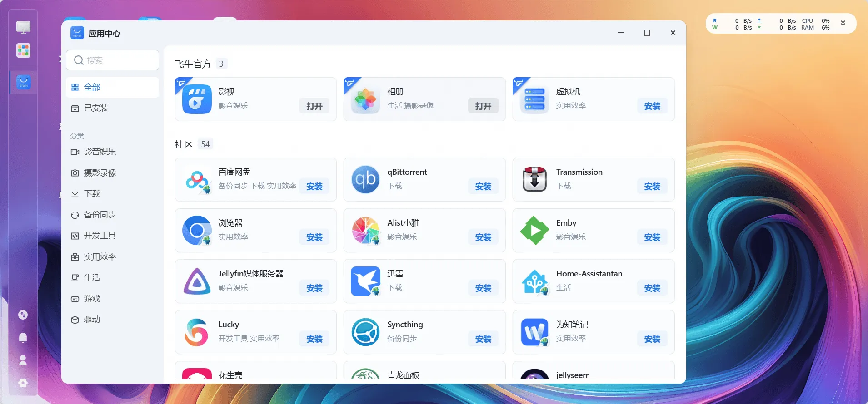Filter by 开发工具 category
This screenshot has height=404, width=868.
click(112, 236)
